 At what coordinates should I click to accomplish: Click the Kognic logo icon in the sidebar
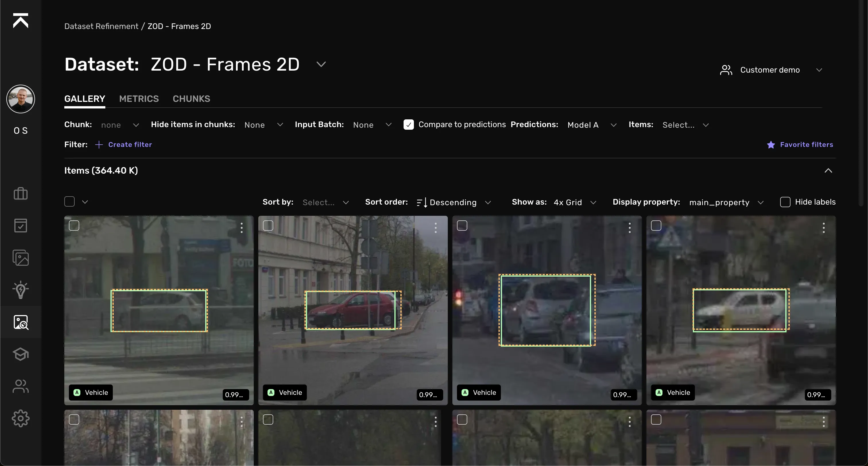pyautogui.click(x=21, y=21)
